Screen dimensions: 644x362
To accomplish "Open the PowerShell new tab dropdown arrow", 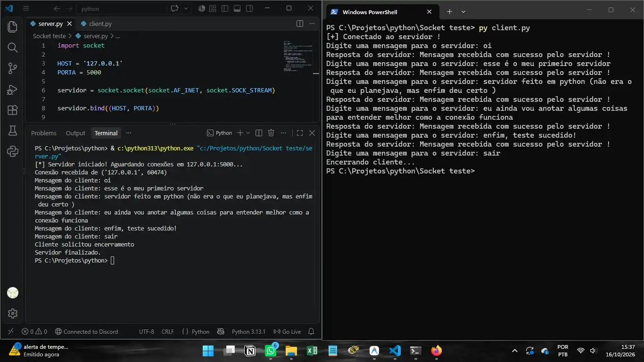I will pyautogui.click(x=463, y=12).
